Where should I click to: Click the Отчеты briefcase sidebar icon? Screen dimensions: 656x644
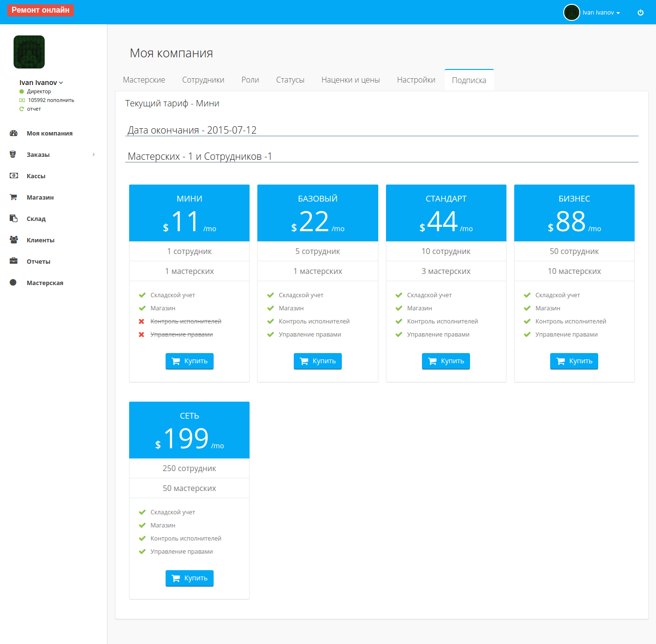tap(14, 261)
